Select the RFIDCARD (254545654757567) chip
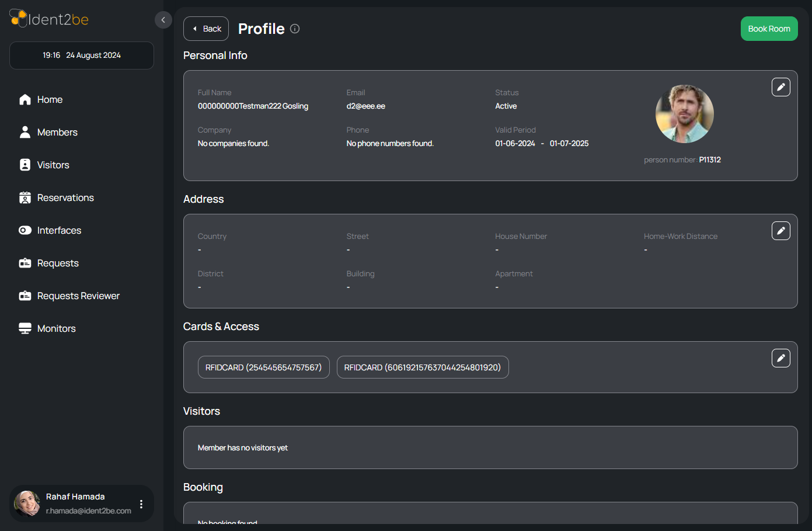 264,367
